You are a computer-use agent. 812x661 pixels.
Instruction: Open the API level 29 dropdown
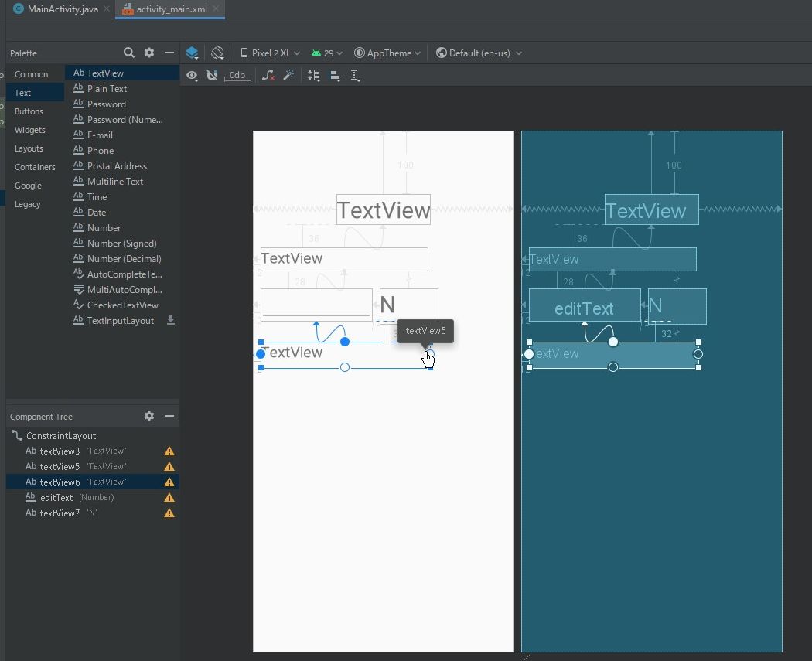click(327, 53)
